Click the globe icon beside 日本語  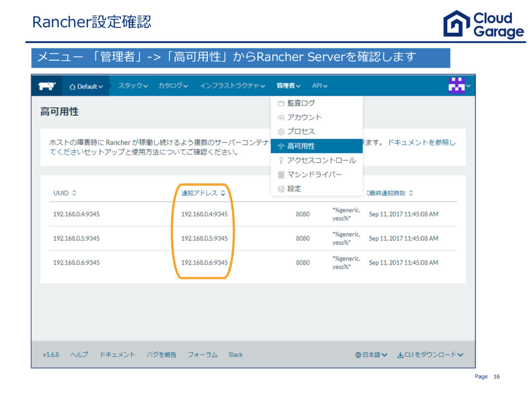[358, 355]
